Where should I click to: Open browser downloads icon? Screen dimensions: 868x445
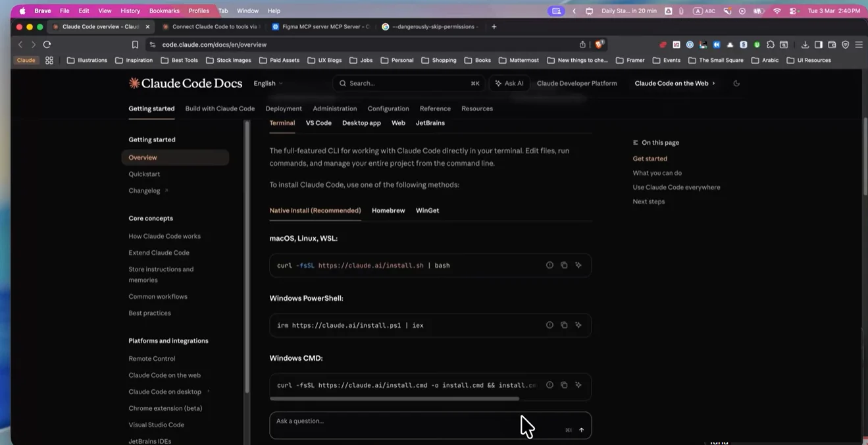(x=805, y=45)
